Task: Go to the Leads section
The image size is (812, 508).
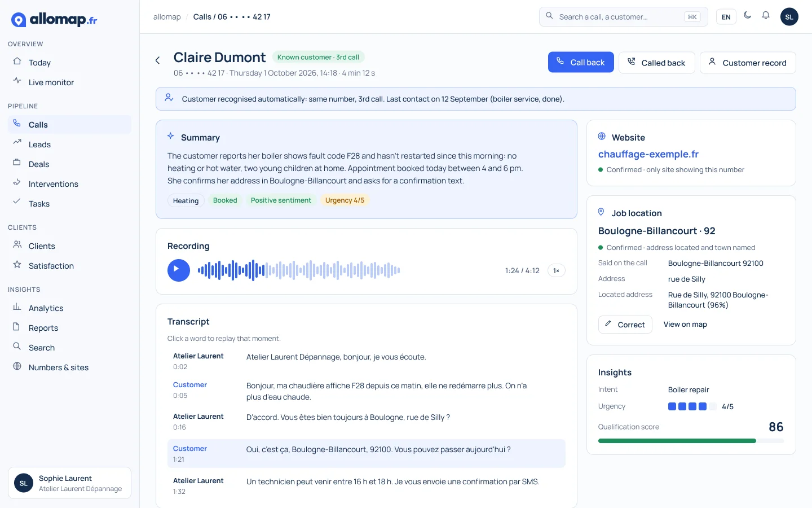Action: (x=70, y=144)
